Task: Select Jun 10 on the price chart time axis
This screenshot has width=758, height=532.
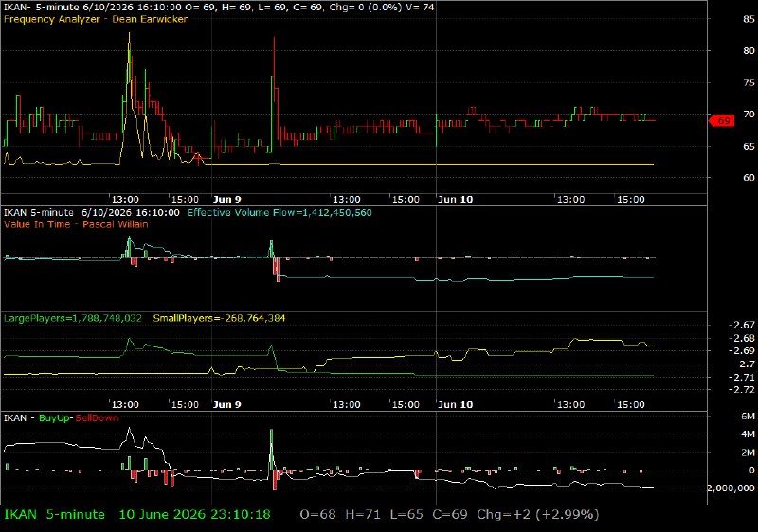Action: point(455,200)
